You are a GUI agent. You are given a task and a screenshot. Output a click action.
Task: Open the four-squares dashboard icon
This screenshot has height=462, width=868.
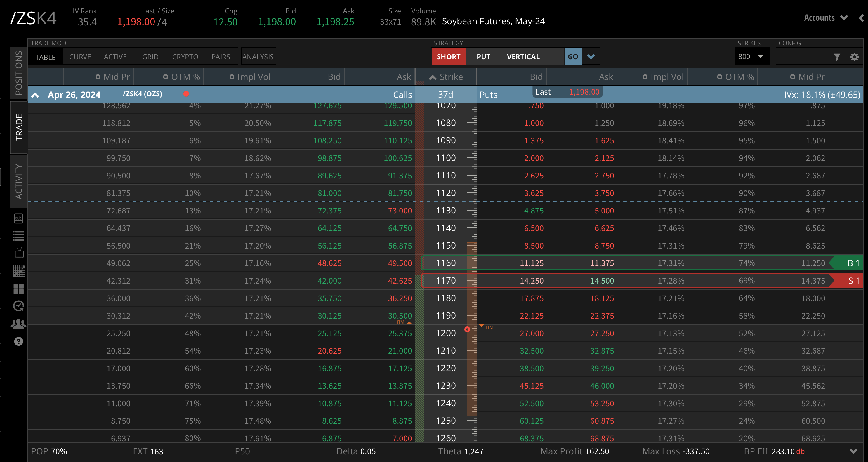click(x=19, y=289)
